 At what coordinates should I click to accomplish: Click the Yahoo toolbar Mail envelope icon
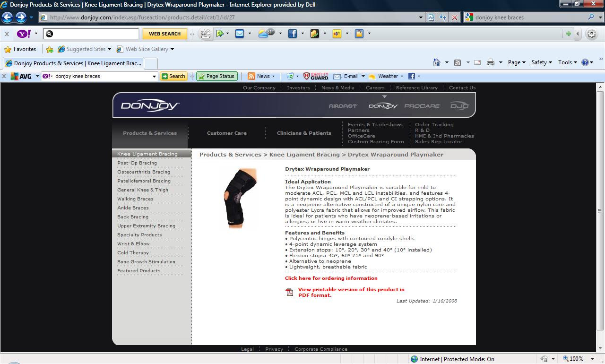tap(240, 34)
